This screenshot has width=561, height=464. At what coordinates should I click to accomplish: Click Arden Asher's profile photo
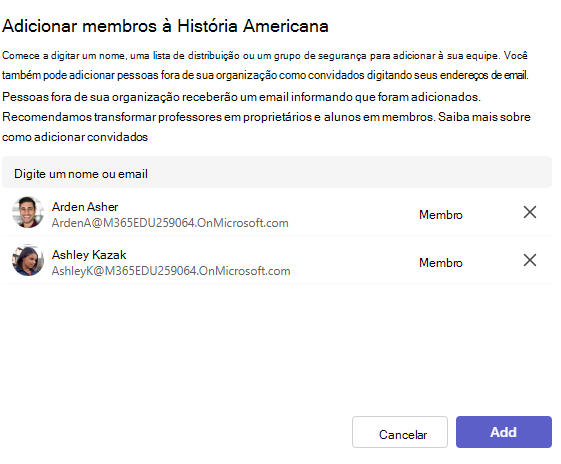(x=28, y=212)
